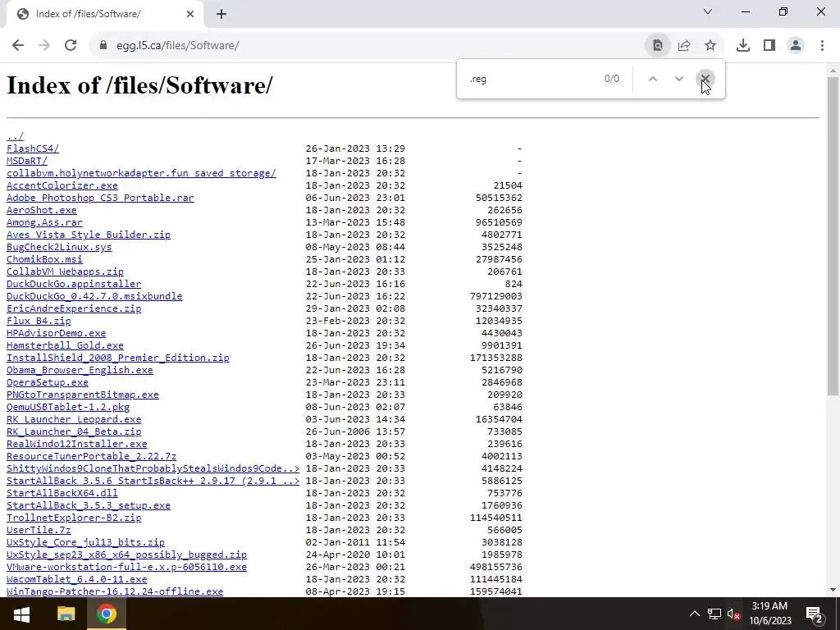This screenshot has width=840, height=630.
Task: Download TrollnetExplorer-B2.zip
Action: coord(74,518)
